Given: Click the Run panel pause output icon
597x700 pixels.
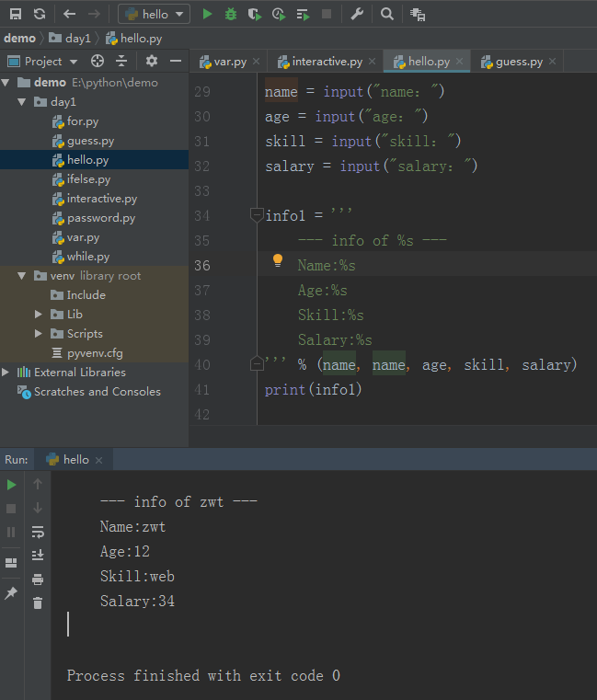Looking at the screenshot, I should coord(11,532).
